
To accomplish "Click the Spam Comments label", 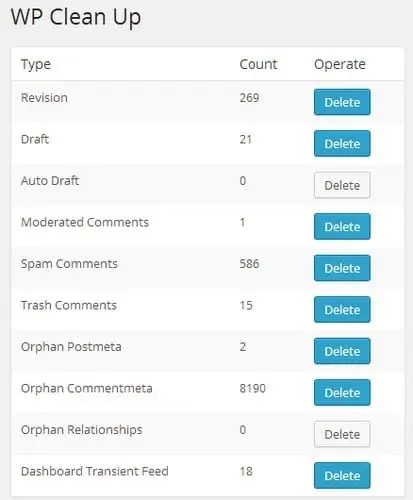I will tap(69, 264).
